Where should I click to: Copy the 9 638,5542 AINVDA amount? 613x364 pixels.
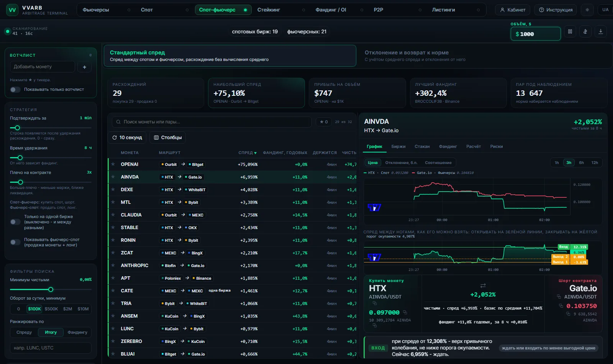[569, 314]
